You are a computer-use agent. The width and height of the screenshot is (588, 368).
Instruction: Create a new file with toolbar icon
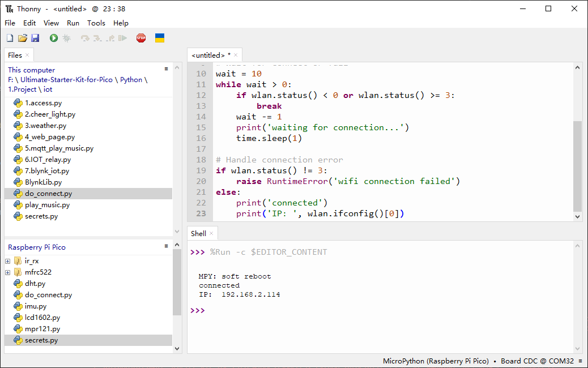[10, 38]
